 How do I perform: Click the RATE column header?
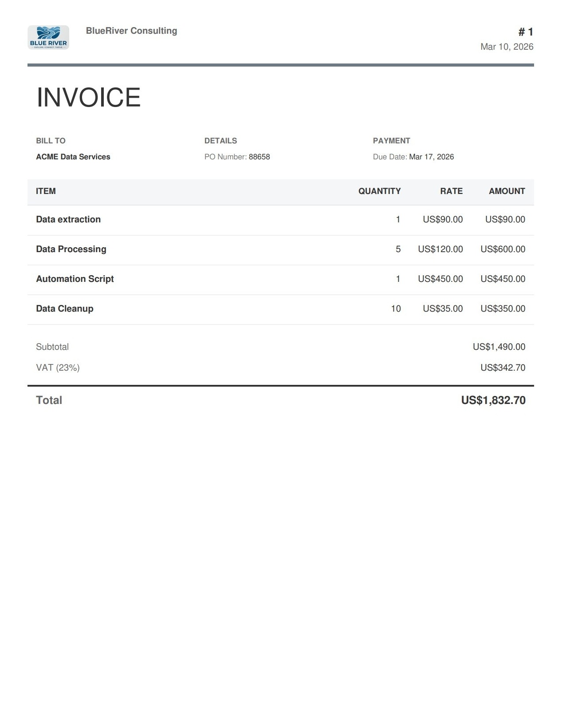click(451, 191)
